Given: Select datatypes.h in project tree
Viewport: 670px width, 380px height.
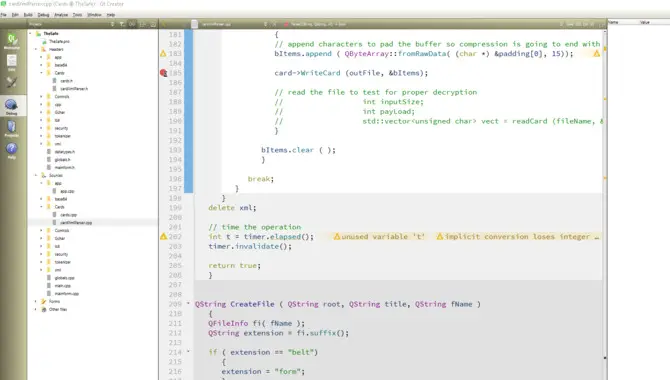Looking at the screenshot, I should pos(65,152).
